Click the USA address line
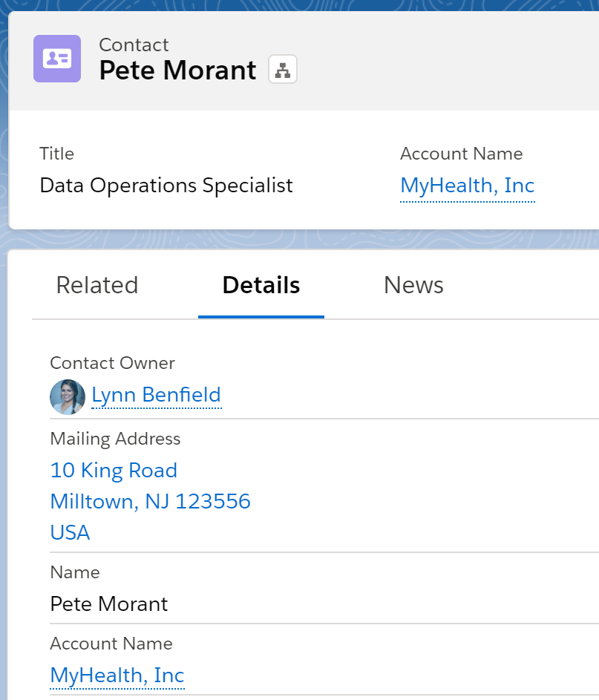Screen dimensions: 599x700 click(70, 532)
